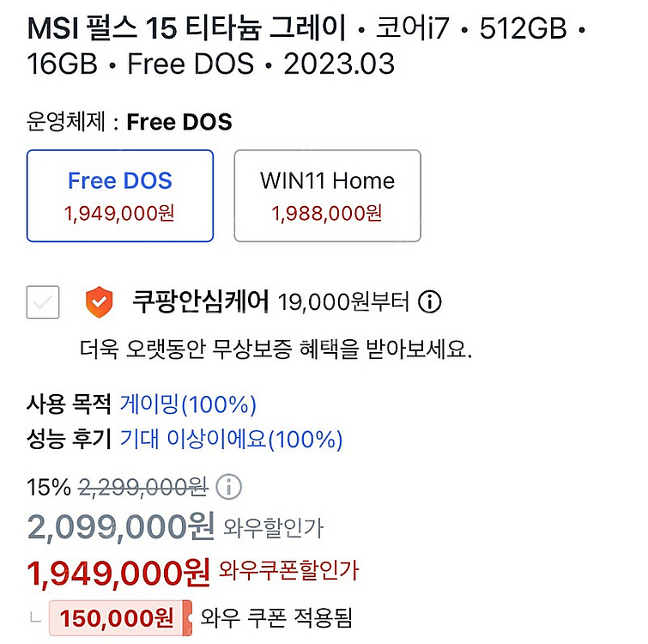Click the 운영체제 : Free DOS label

click(129, 122)
